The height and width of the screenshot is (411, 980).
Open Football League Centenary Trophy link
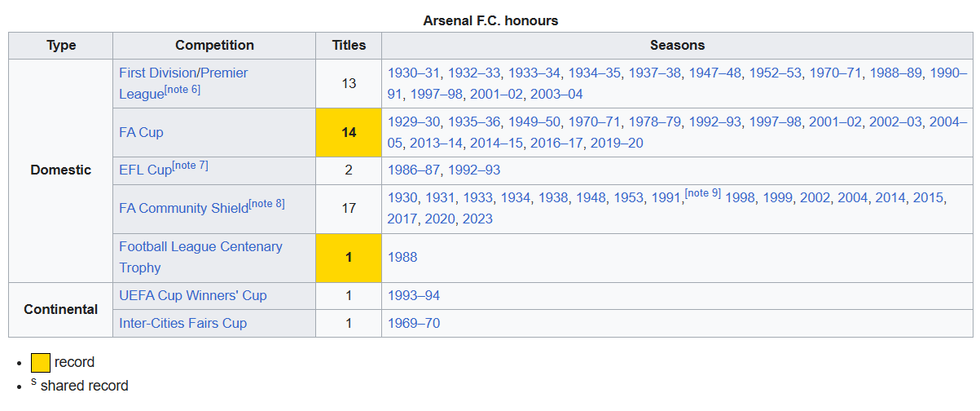tap(200, 257)
